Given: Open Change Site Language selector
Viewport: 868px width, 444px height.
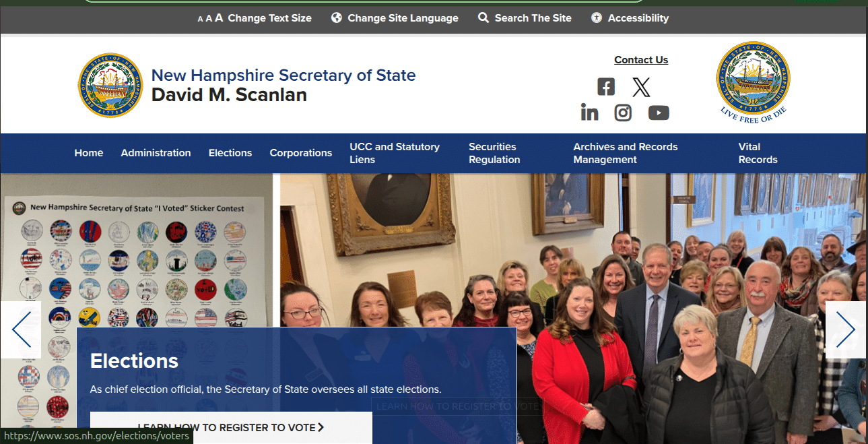Looking at the screenshot, I should [395, 18].
